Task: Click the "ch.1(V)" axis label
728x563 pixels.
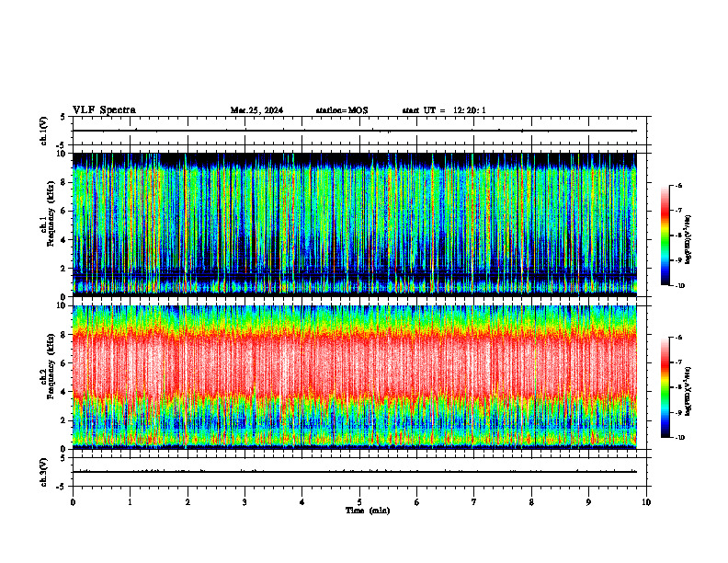Action: 44,131
